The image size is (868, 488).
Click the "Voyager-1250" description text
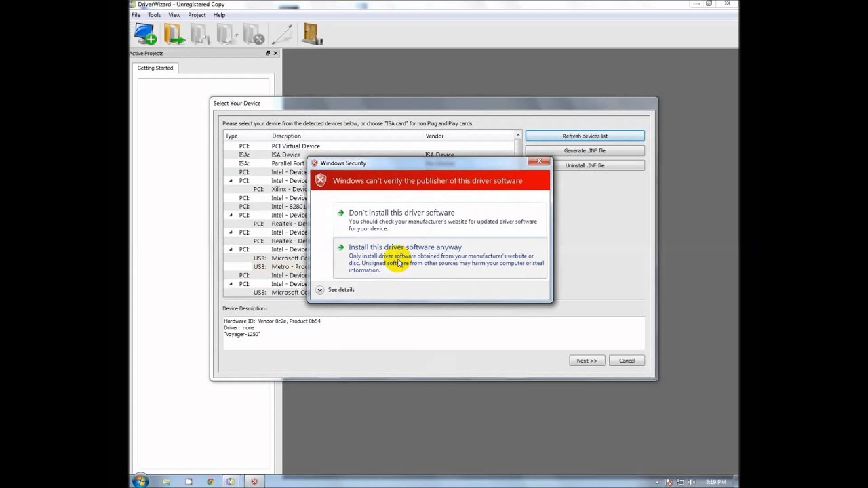point(242,335)
